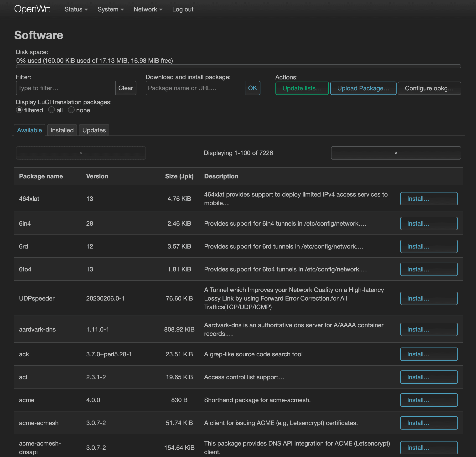
Task: Go to previous page of packages
Action: 81,153
